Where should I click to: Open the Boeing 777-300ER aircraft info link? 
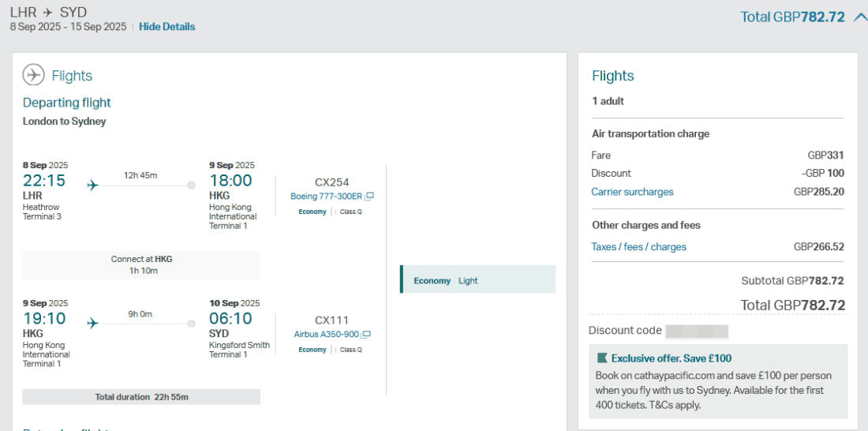pos(326,197)
